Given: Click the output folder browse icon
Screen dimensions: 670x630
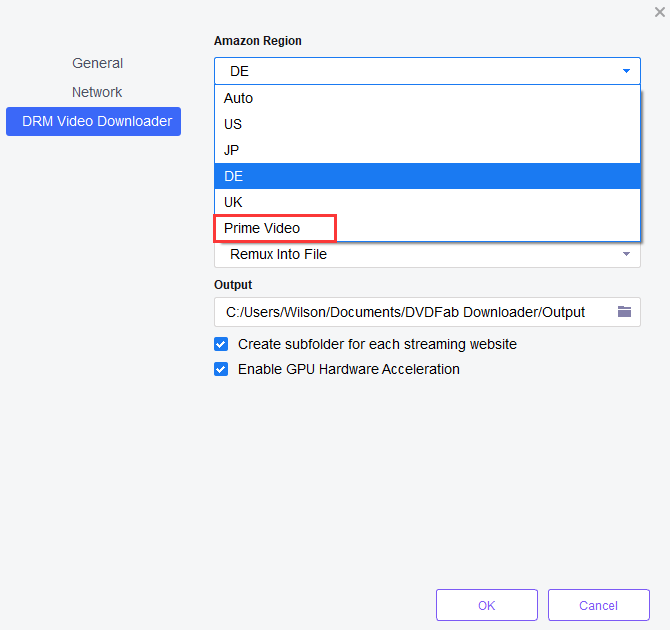Looking at the screenshot, I should click(624, 312).
